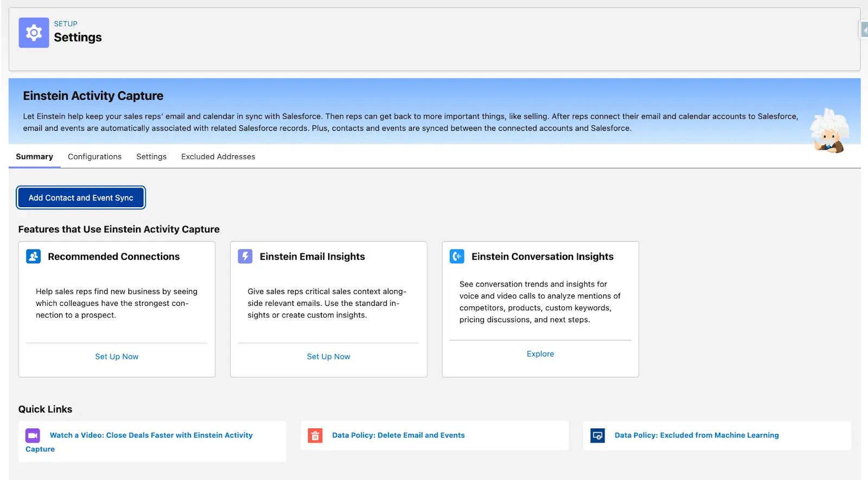Switch to the Summary tab
The height and width of the screenshot is (480, 868).
point(34,157)
